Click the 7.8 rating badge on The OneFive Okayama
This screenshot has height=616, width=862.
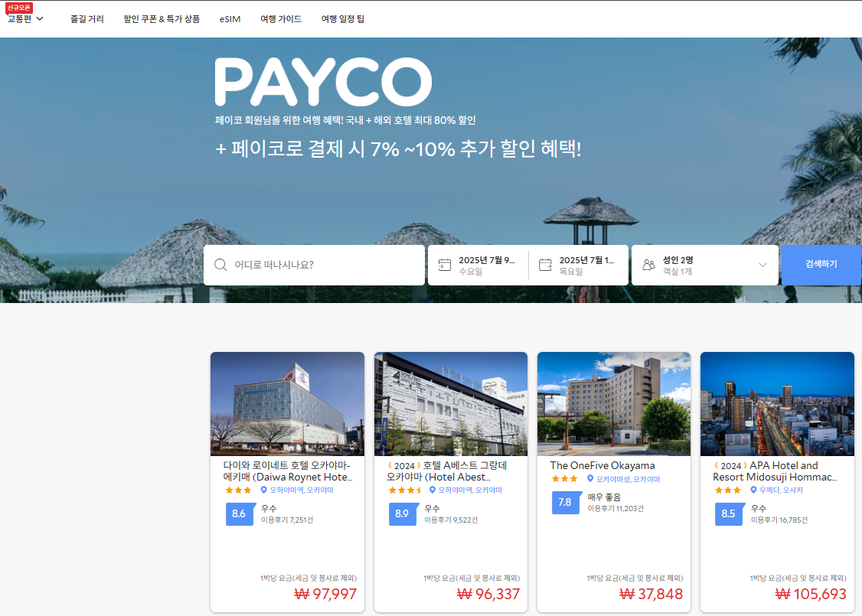(x=566, y=504)
